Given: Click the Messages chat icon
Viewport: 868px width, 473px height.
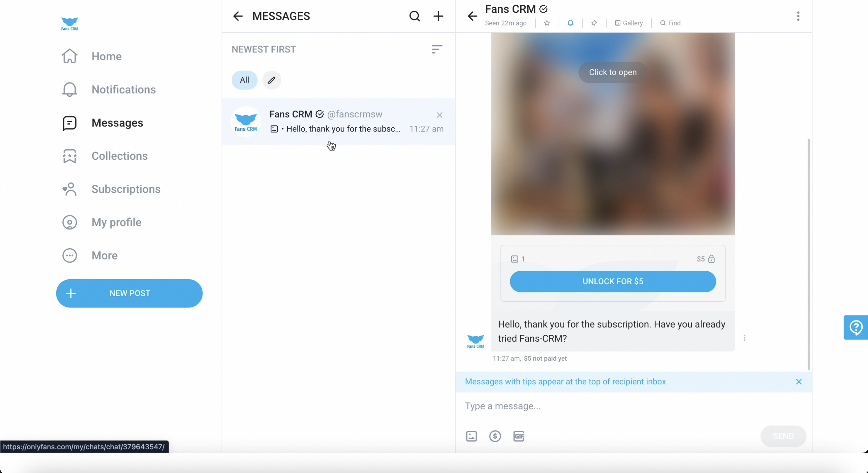Looking at the screenshot, I should [69, 123].
